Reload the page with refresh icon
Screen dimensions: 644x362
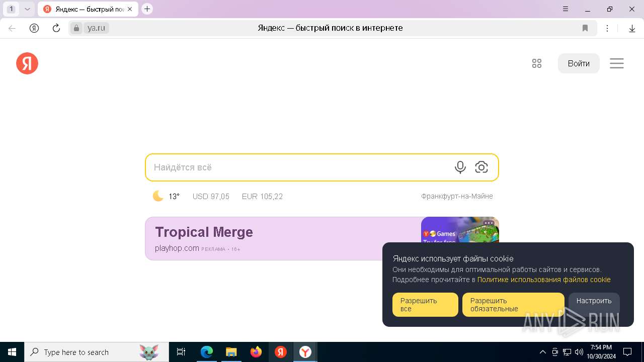pyautogui.click(x=56, y=28)
